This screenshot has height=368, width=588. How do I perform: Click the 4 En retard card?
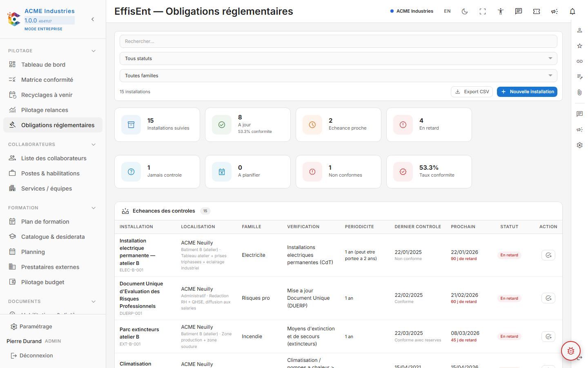click(429, 125)
